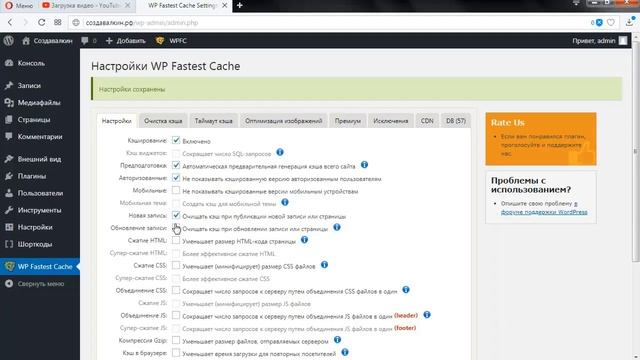Click info icon beside Обновление записи
The height and width of the screenshot is (360, 640).
[337, 227]
